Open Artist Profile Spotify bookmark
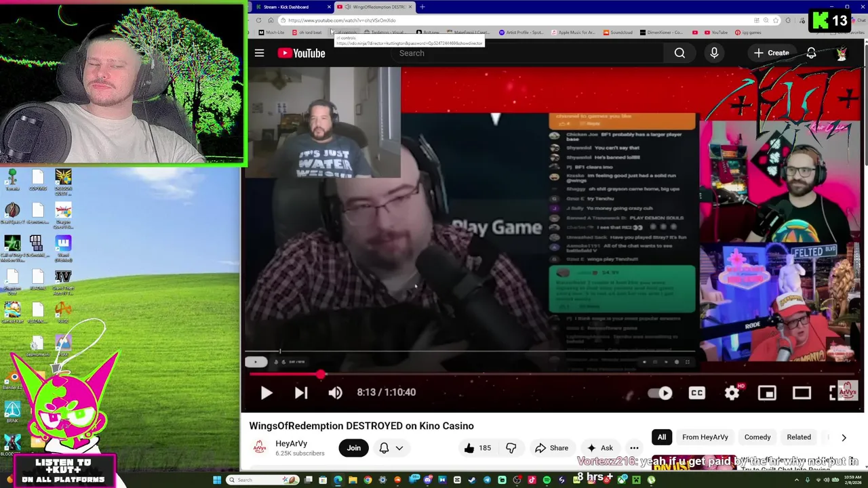868x488 pixels. (520, 33)
